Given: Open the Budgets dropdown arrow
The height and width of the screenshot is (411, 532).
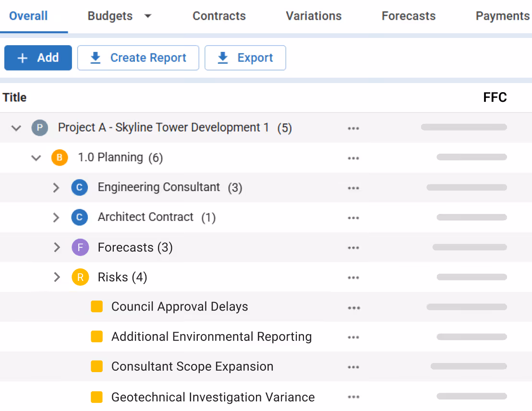Looking at the screenshot, I should tap(147, 16).
